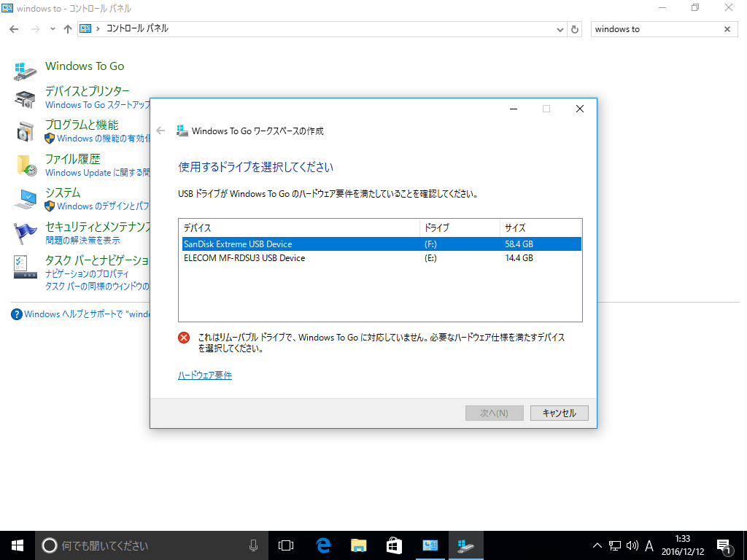Click the System monitor icon
This screenshot has height=560, width=747.
click(26, 199)
